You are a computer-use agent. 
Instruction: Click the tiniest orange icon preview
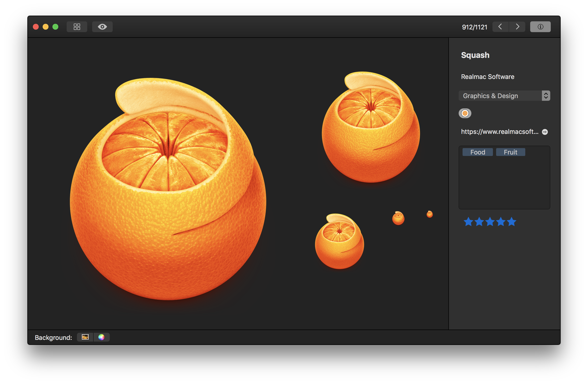[430, 214]
